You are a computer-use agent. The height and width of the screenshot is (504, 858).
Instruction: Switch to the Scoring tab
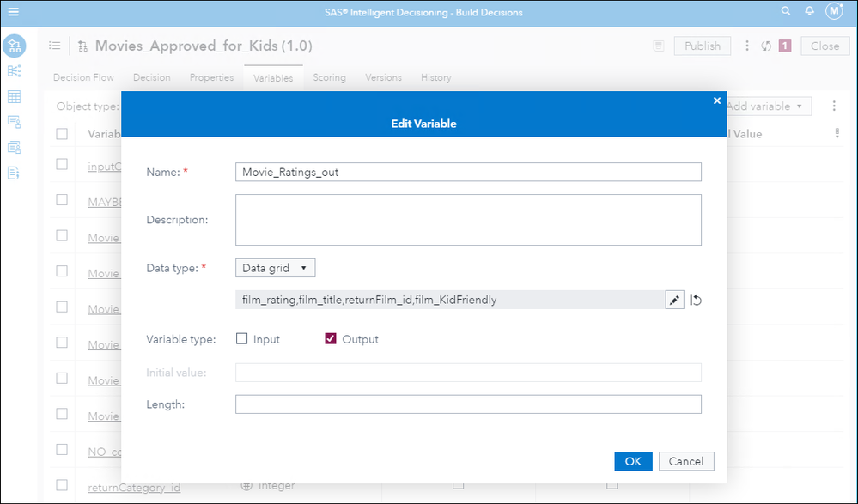[x=329, y=77]
